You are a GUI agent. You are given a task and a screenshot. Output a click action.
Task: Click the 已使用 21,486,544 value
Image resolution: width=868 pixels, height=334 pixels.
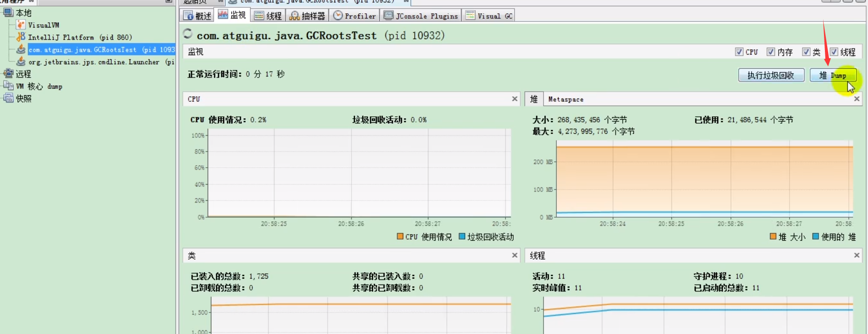click(x=760, y=120)
